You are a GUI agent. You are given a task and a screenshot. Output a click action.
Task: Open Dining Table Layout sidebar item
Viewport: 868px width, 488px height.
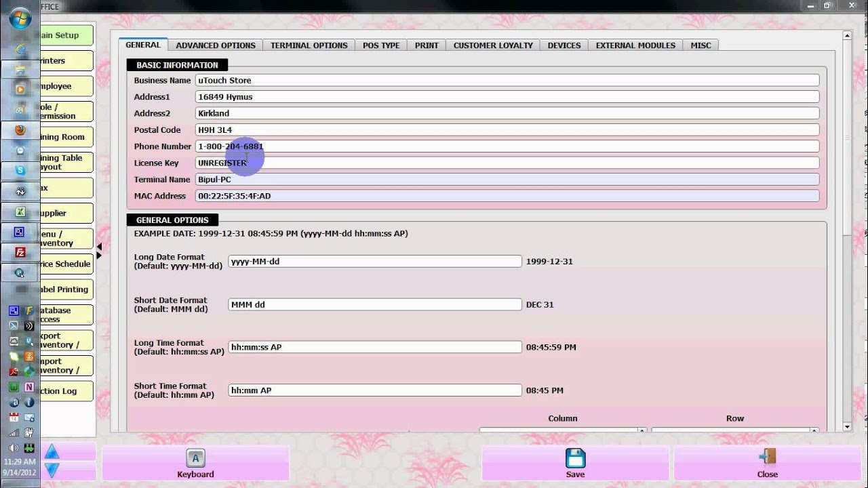(66, 162)
